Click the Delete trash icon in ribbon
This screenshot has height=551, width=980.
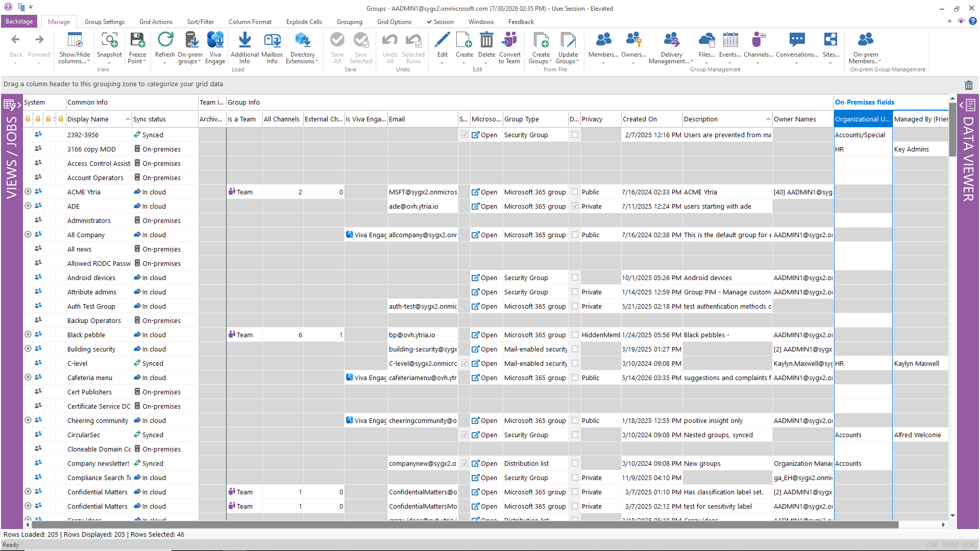(486, 40)
